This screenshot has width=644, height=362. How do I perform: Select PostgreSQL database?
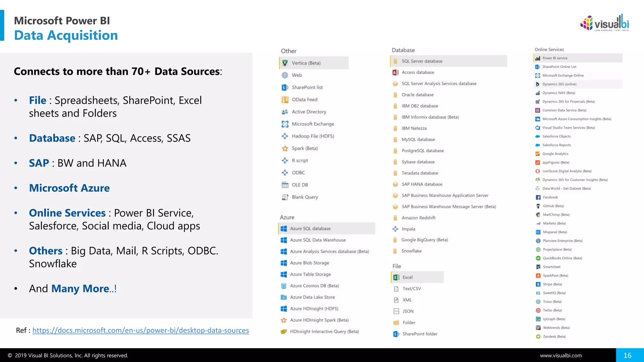pos(419,151)
